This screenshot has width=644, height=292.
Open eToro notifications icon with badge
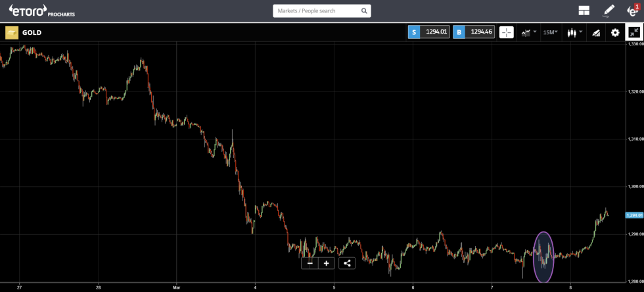632,11
